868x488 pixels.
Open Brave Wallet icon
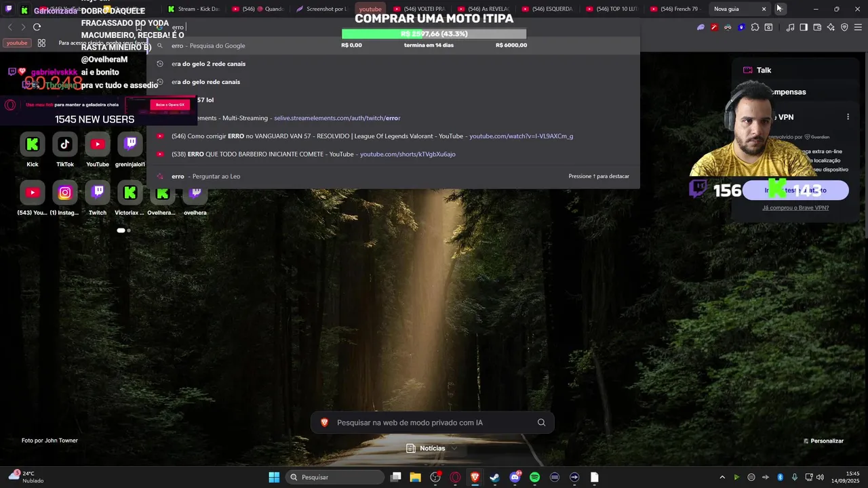pos(817,27)
